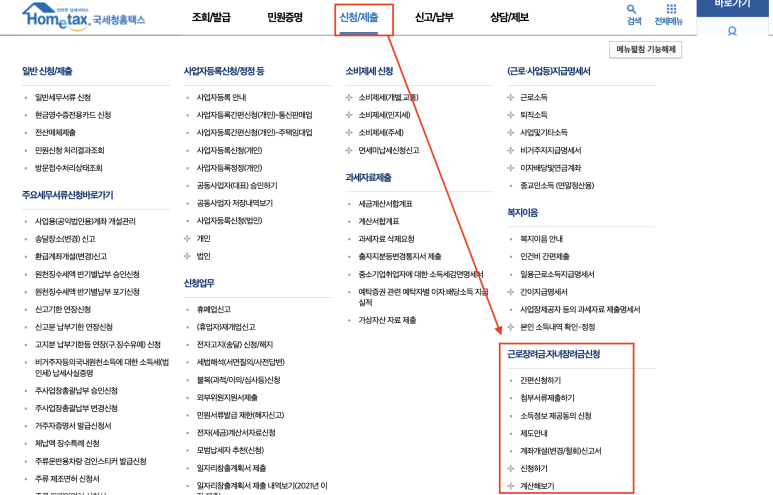Open the 조회/발급 top menu
773x495 pixels.
211,17
